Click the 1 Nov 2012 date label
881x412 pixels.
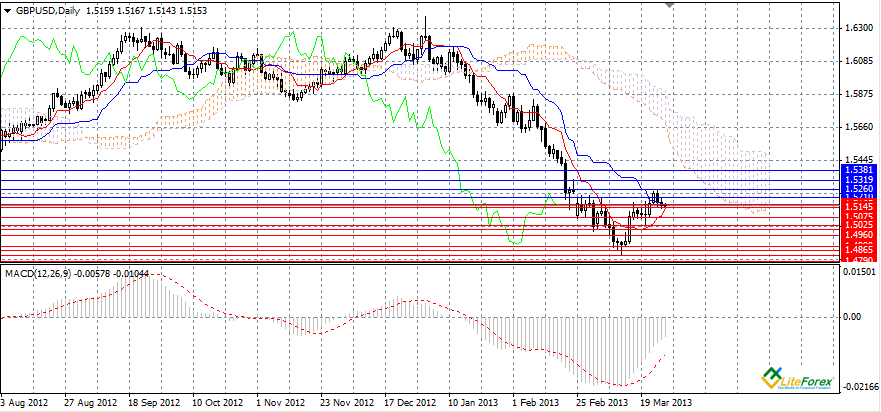[282, 402]
